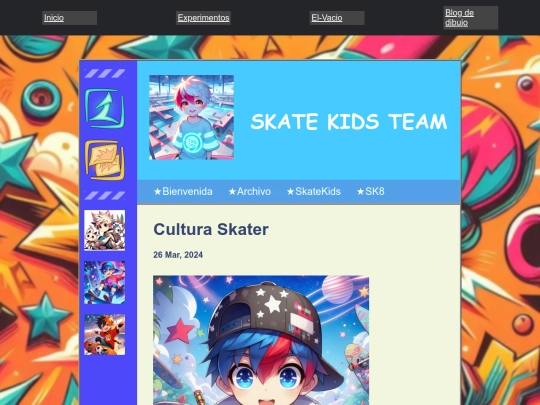The height and width of the screenshot is (405, 540).
Task: Open the orange-shirt skater sidebar thumbnail
Action: tap(105, 334)
